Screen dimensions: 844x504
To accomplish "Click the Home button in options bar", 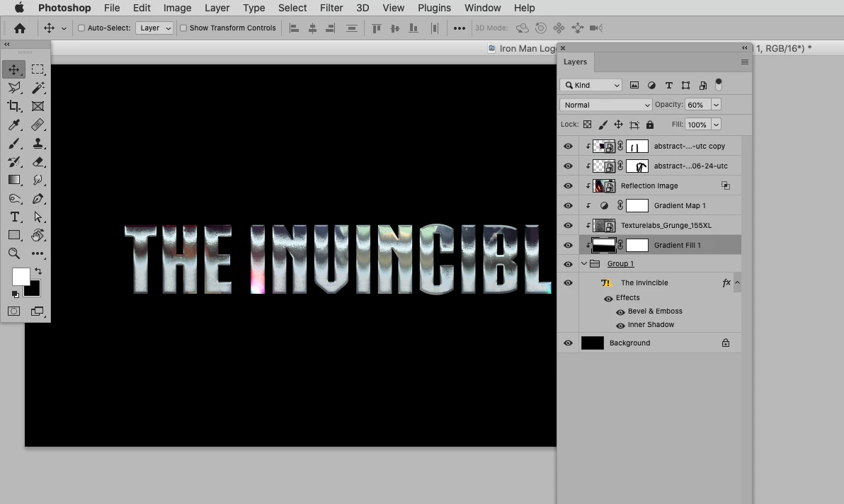I will click(x=20, y=28).
